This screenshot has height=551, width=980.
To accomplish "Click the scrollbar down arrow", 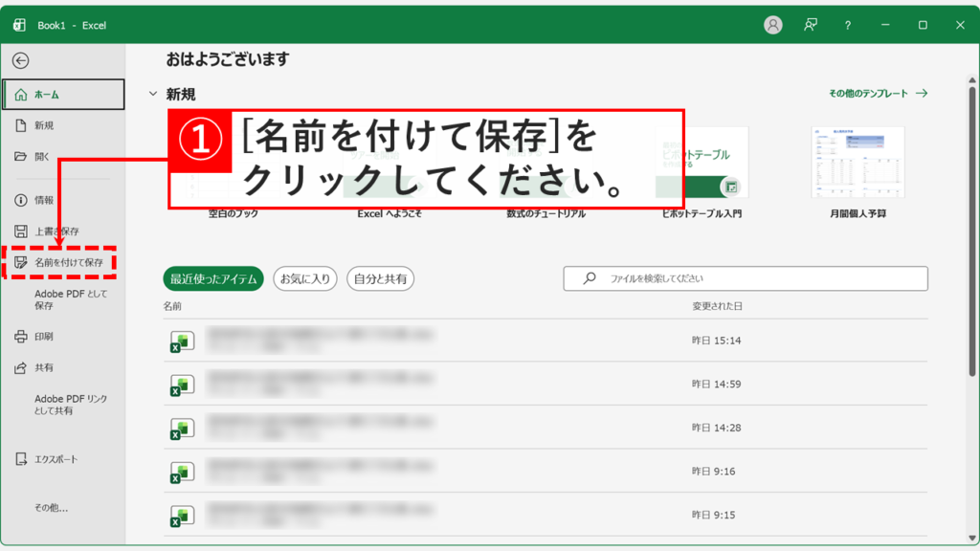I will pyautogui.click(x=972, y=538).
